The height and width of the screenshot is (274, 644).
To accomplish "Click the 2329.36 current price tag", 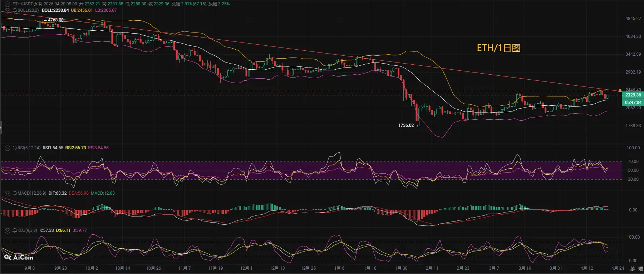I will (633, 95).
